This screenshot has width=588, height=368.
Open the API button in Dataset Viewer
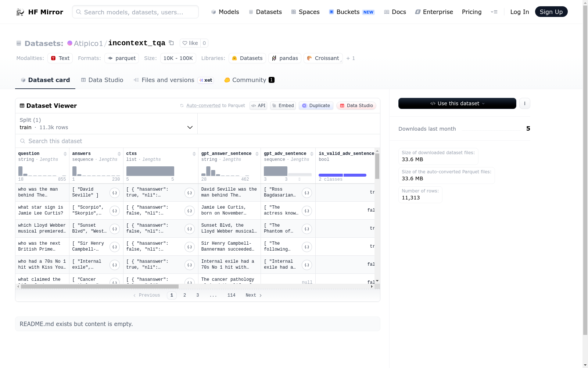pyautogui.click(x=258, y=106)
